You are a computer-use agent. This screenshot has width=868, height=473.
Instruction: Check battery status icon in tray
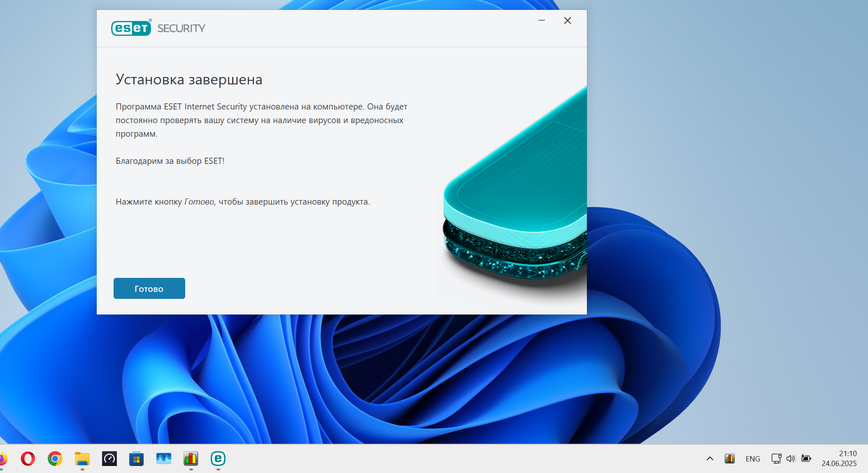point(806,458)
